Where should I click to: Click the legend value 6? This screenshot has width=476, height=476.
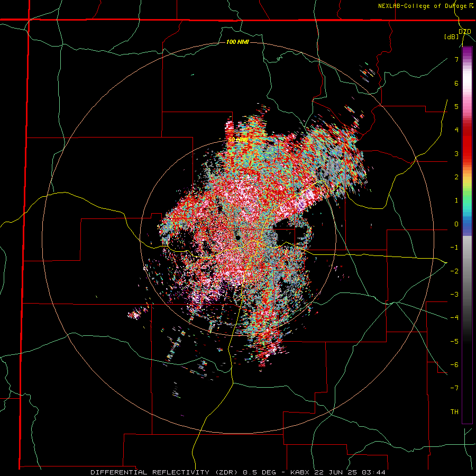[456, 83]
